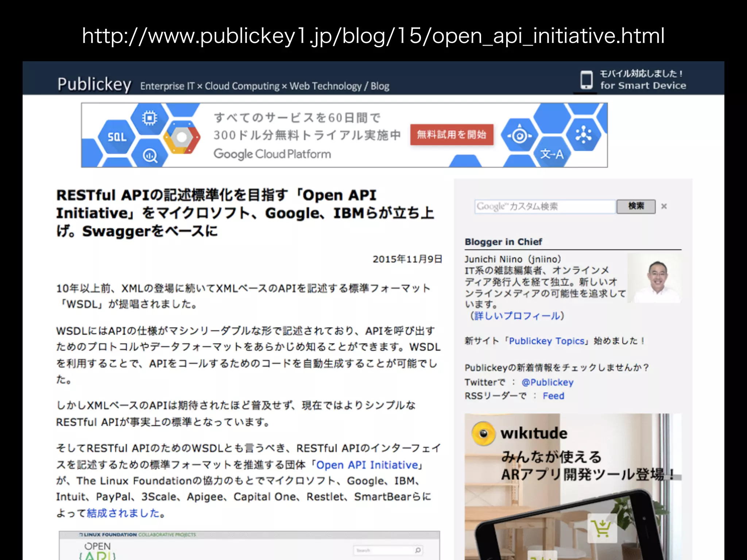
Task: Click the red 無料試用を開始 button in banner
Action: [452, 135]
